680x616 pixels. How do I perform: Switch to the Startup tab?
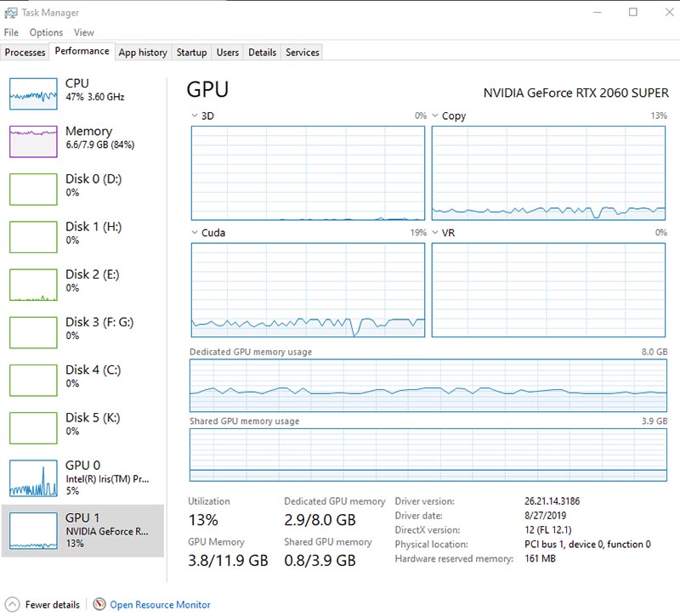pyautogui.click(x=191, y=53)
